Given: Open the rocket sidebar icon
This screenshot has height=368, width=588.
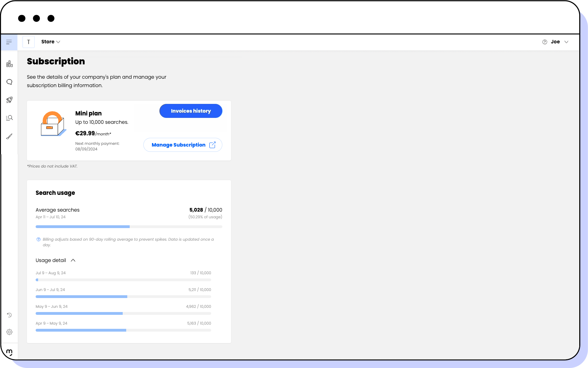Looking at the screenshot, I should coord(9,100).
